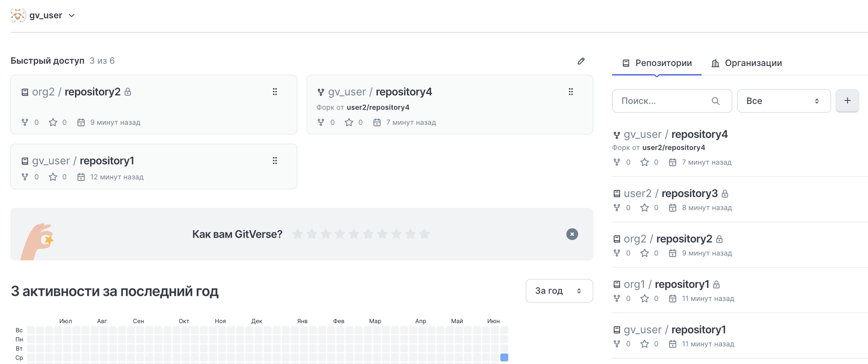Follow user2/repository4 fork link in sidebar
The width and height of the screenshot is (868, 364).
(x=674, y=147)
